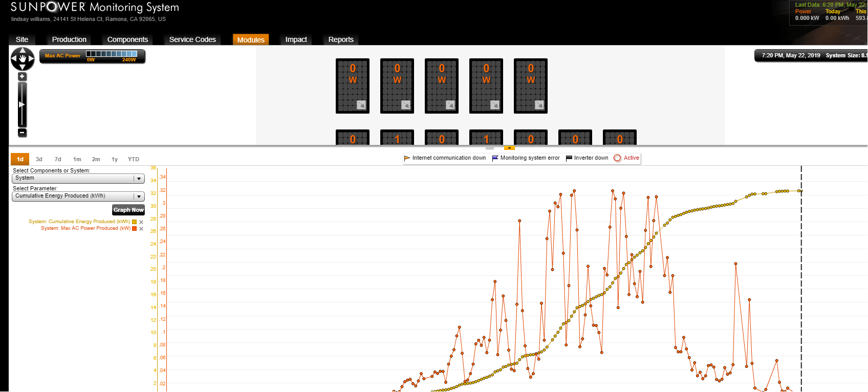This screenshot has height=392, width=868.
Task: Zoom in with the plus icon
Action: pyautogui.click(x=22, y=76)
